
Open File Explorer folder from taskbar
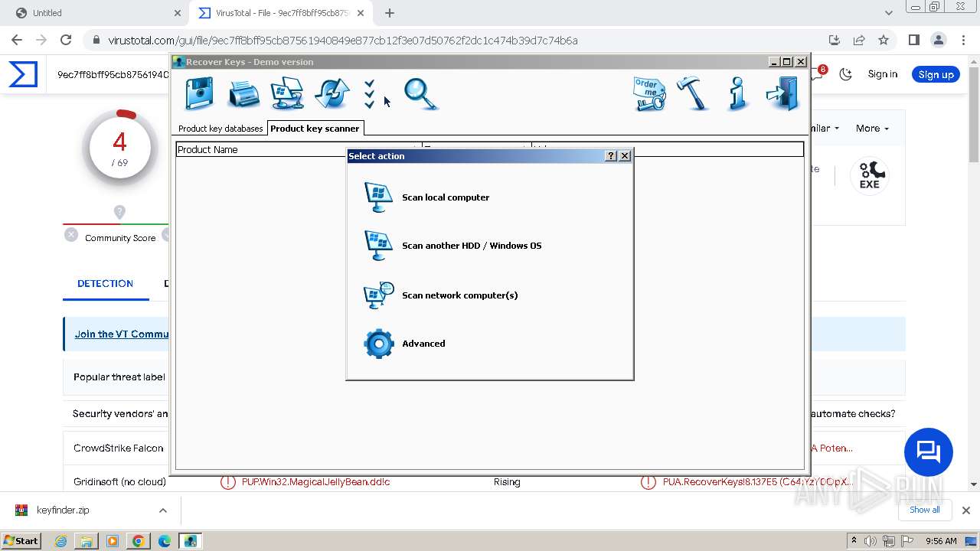tap(87, 541)
